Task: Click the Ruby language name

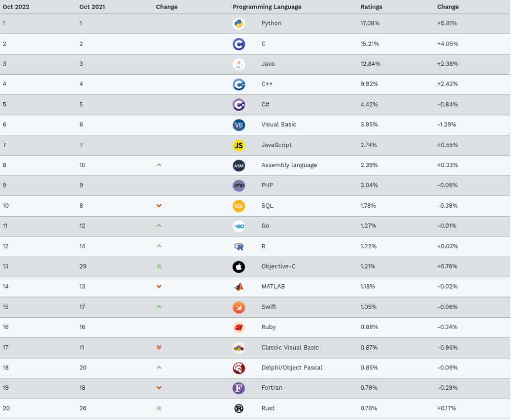Action: click(x=269, y=327)
